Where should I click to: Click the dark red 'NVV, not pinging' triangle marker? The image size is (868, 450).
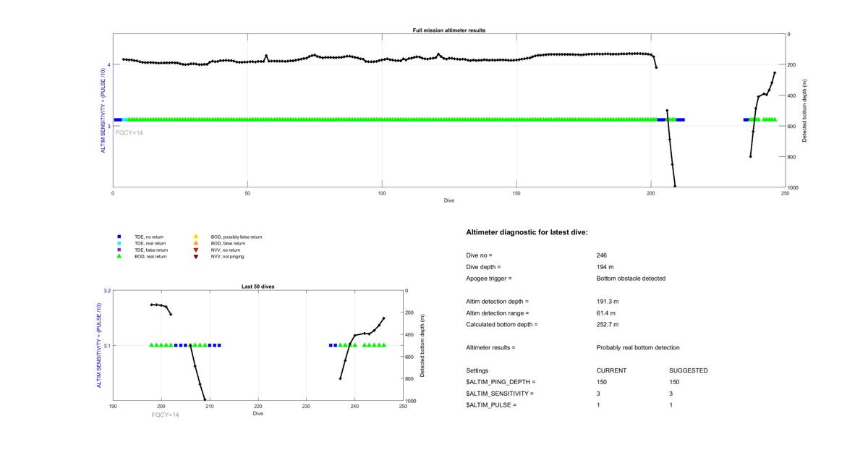click(195, 256)
